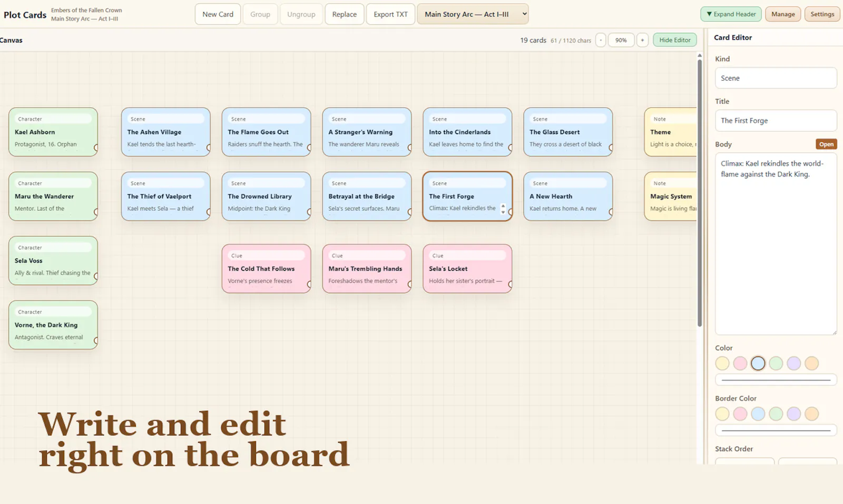
Task: Click the Open button beside Body
Action: click(826, 144)
